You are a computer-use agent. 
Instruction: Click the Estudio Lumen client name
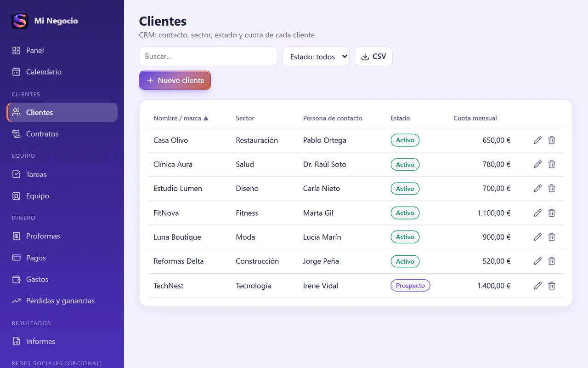(178, 188)
